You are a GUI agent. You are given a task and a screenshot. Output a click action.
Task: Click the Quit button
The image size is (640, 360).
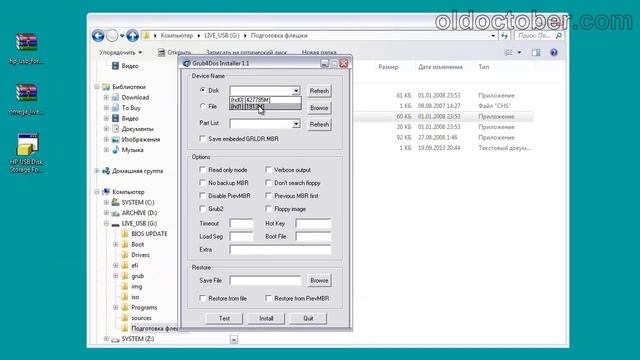(308, 318)
